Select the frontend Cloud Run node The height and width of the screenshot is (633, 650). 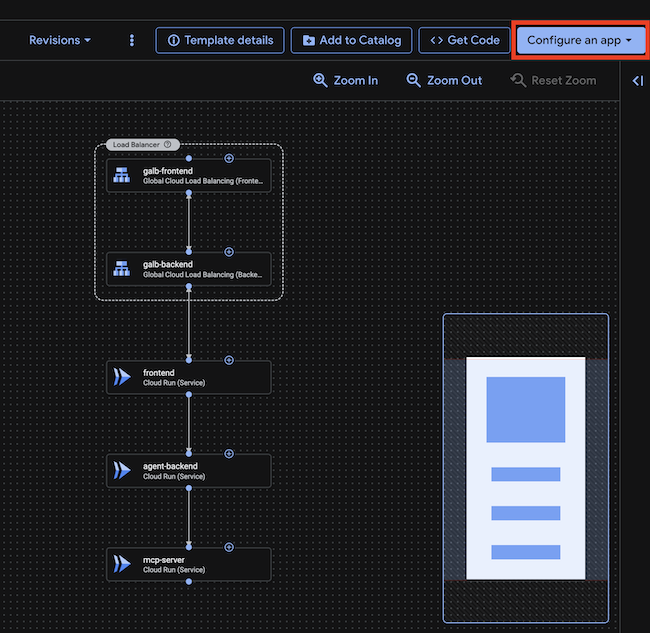pos(189,377)
